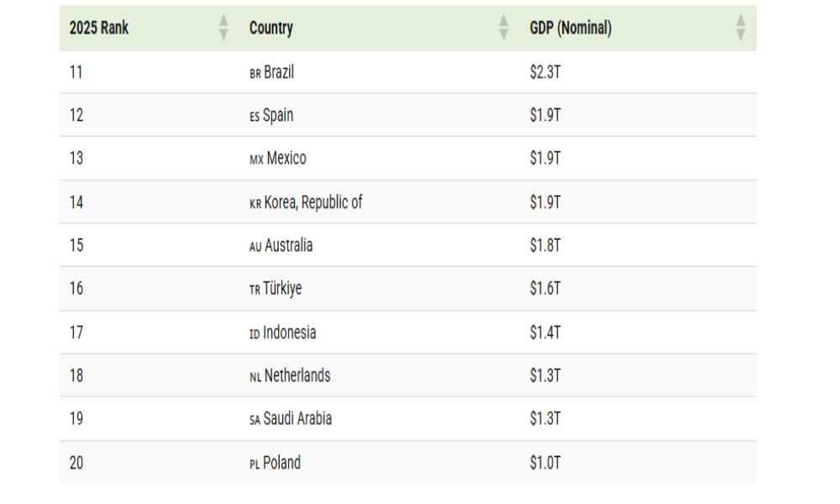
Task: Click the MX code beside Mexico
Action: [x=256, y=160]
